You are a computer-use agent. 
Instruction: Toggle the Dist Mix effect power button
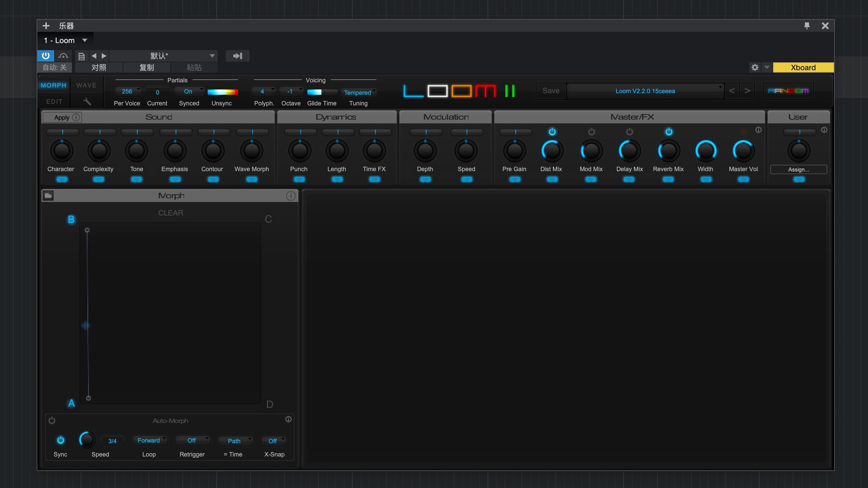click(x=552, y=131)
